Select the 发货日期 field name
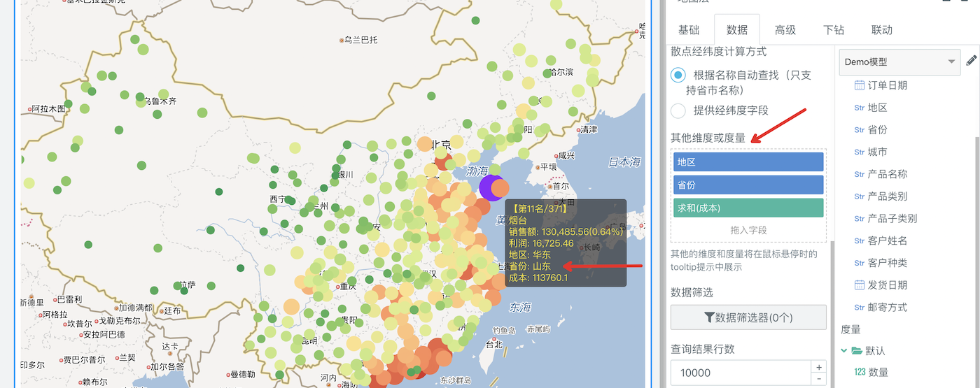The image size is (980, 388). [888, 285]
